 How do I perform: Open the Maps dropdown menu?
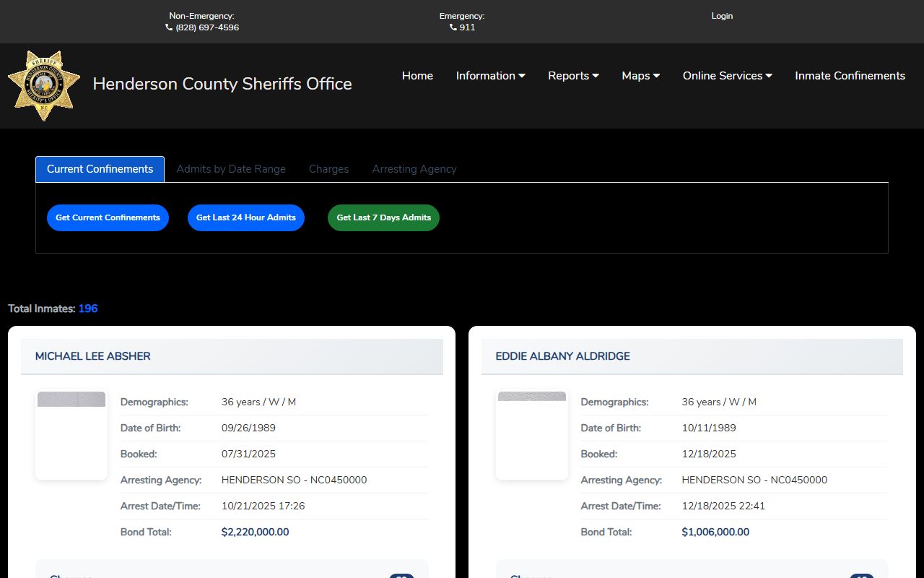pyautogui.click(x=641, y=76)
